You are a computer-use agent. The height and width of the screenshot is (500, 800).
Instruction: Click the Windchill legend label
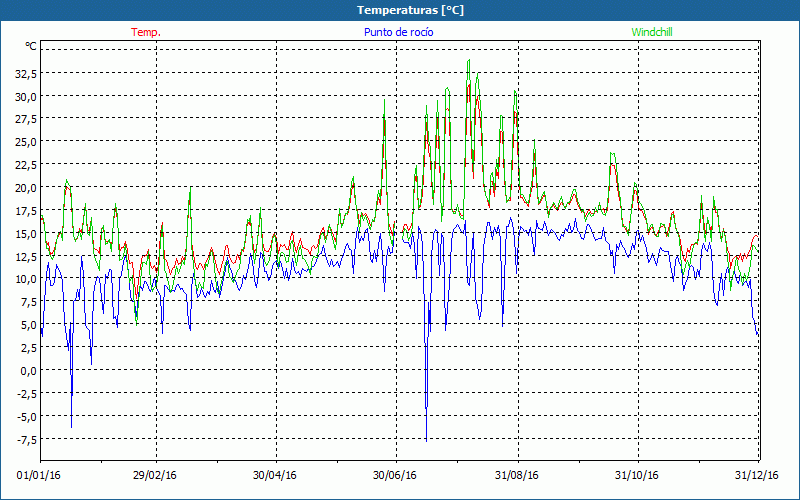pos(652,32)
